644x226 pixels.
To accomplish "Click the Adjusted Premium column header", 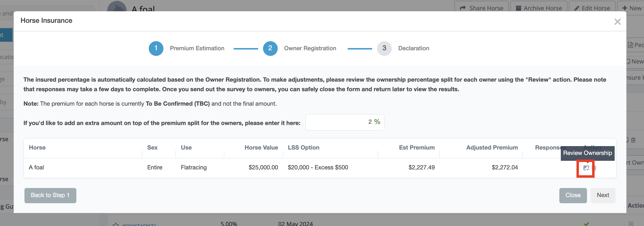I will click(x=492, y=148).
